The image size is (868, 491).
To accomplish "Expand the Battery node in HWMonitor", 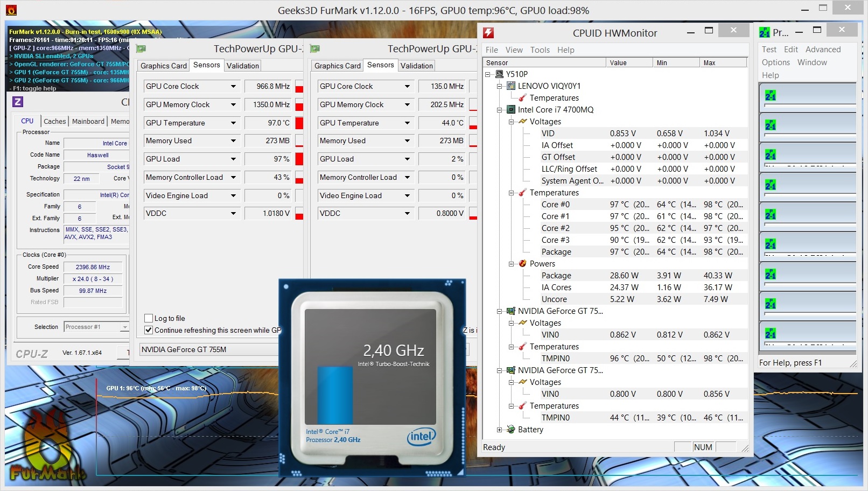I will click(499, 430).
